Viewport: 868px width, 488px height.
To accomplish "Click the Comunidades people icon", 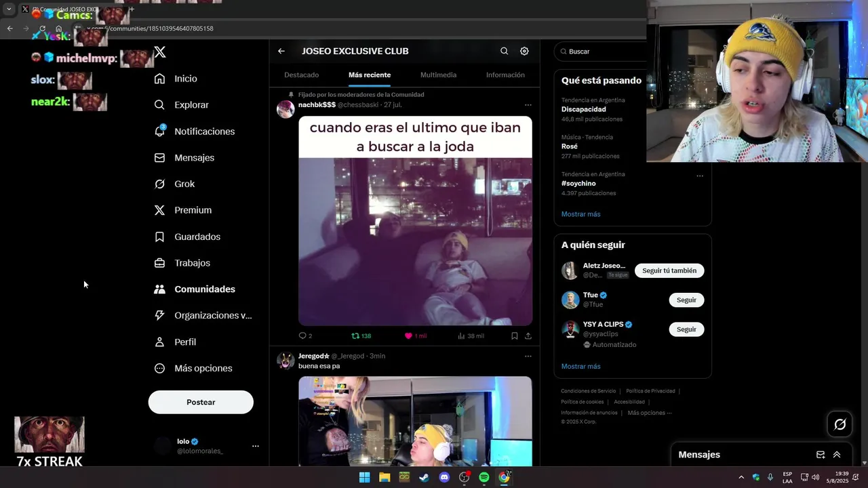I will click(159, 289).
